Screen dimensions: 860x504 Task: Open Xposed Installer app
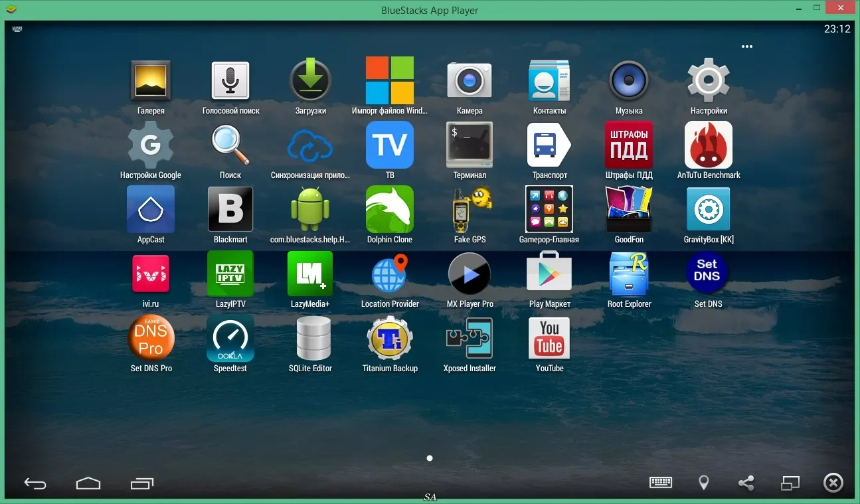tap(470, 338)
